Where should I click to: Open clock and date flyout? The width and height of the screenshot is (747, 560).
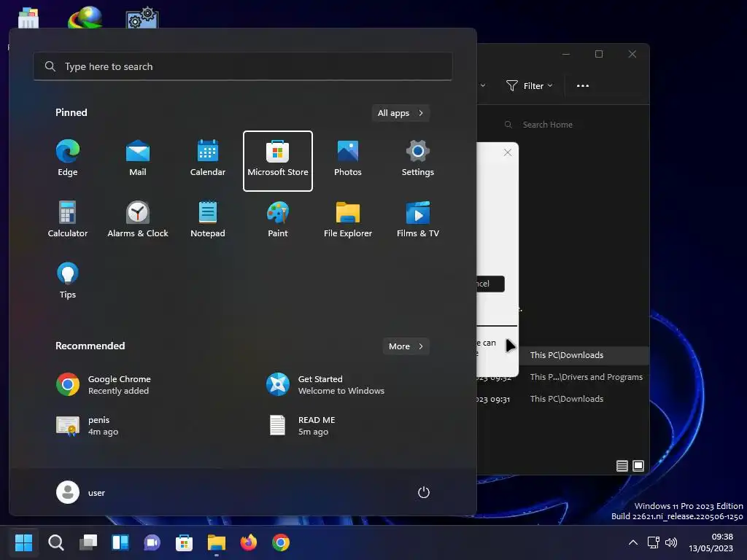(x=711, y=542)
